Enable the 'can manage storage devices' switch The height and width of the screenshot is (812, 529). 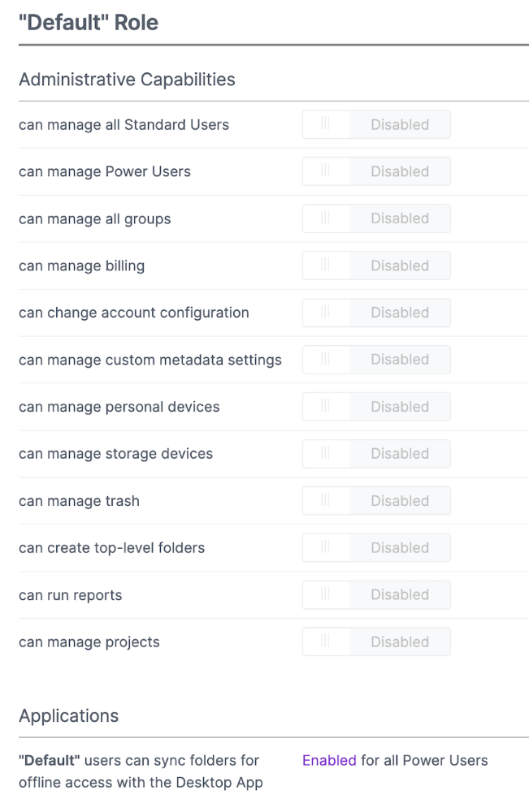tap(376, 454)
